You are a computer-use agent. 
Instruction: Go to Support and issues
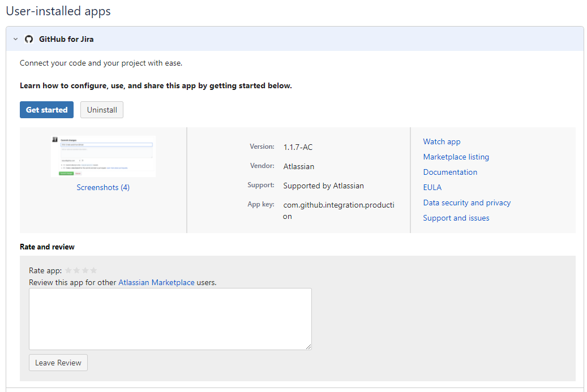(456, 218)
